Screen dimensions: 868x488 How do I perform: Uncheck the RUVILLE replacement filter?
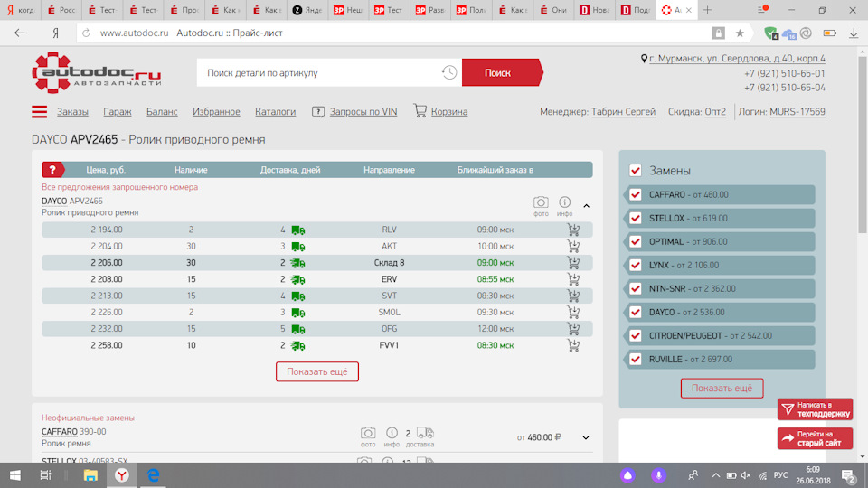coord(636,359)
